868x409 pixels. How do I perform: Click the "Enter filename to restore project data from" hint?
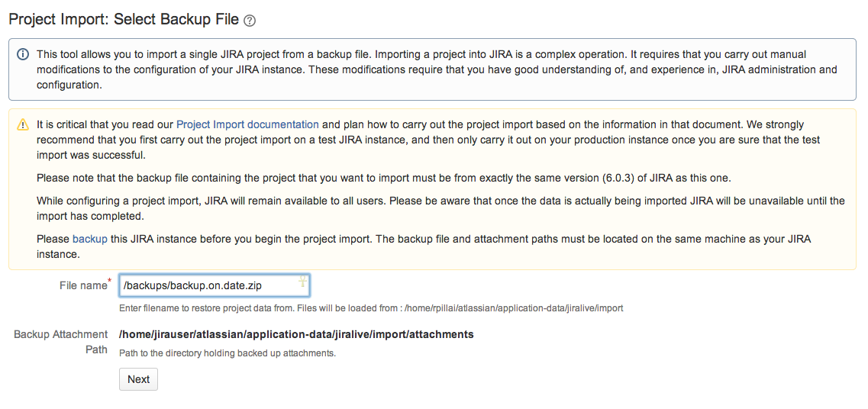pos(371,308)
